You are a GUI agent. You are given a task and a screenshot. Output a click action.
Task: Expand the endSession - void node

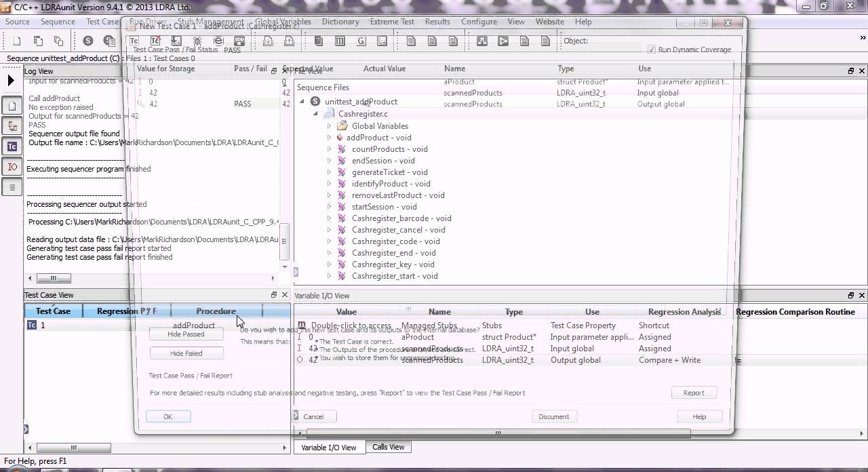pyautogui.click(x=330, y=161)
